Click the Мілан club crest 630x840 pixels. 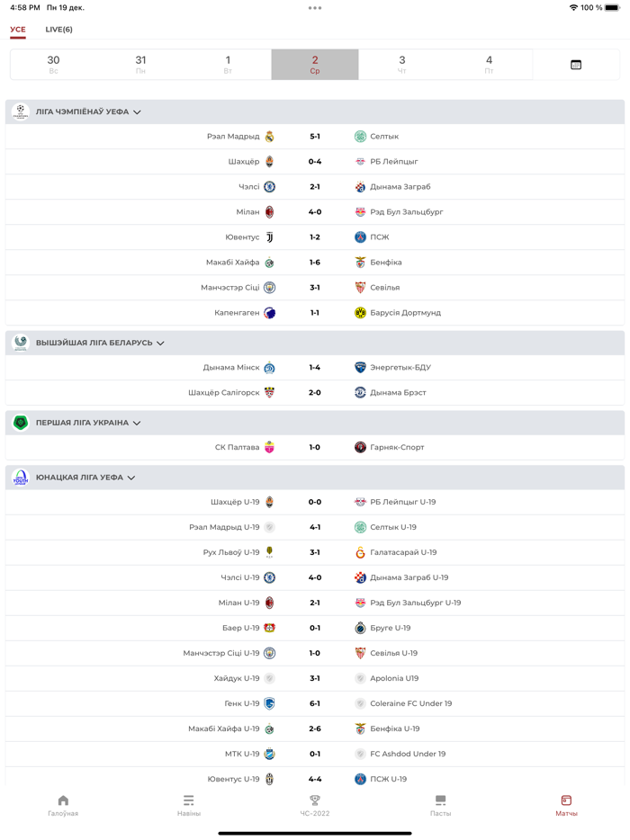272,211
